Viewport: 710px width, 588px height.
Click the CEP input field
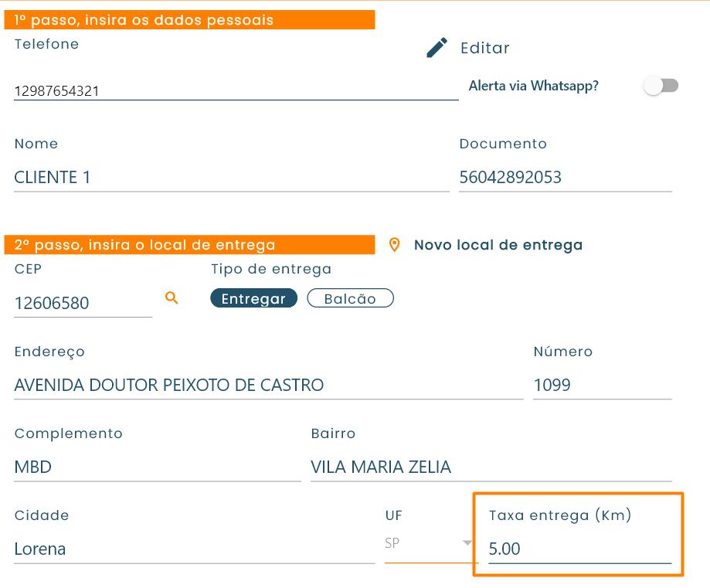[83, 303]
